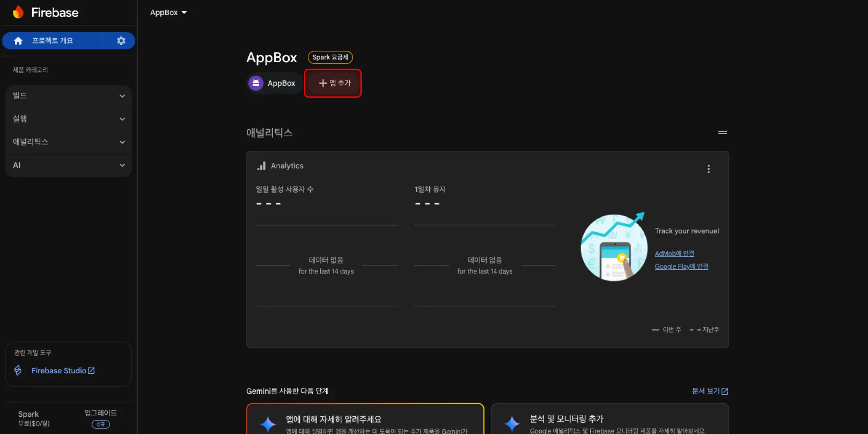The image size is (868, 434).
Task: Expand the AI category
Action: click(69, 165)
